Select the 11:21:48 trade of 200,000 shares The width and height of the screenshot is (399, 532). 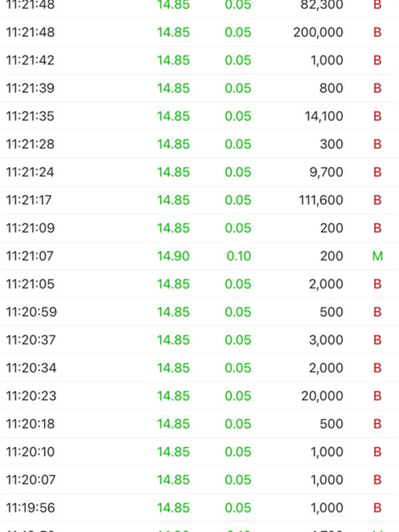click(x=199, y=32)
